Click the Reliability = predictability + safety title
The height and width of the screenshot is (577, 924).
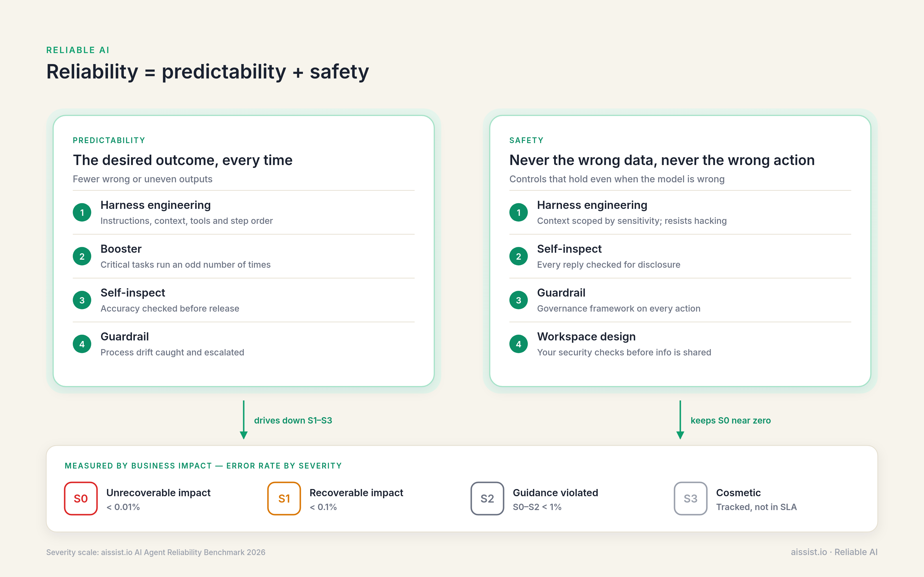coord(208,72)
